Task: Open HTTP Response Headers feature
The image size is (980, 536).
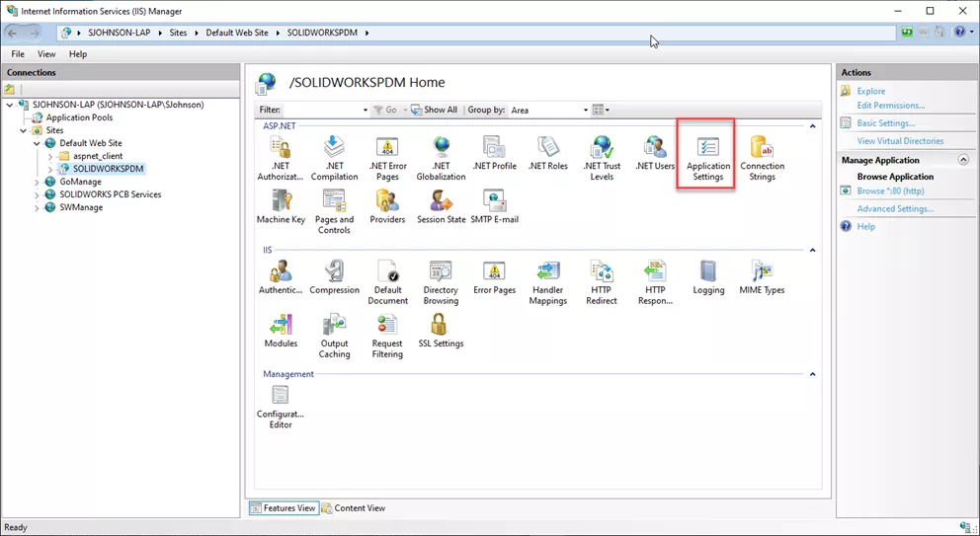Action: click(x=655, y=282)
